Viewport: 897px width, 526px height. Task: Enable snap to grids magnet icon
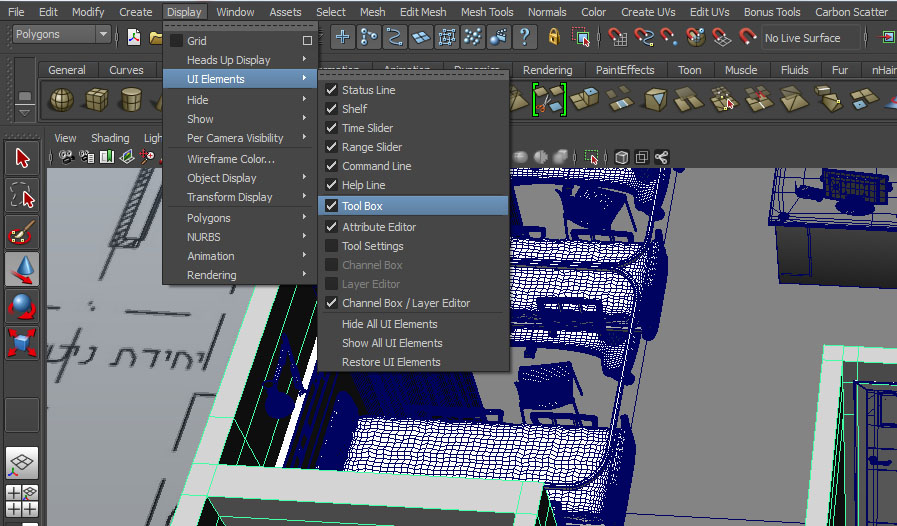point(619,38)
